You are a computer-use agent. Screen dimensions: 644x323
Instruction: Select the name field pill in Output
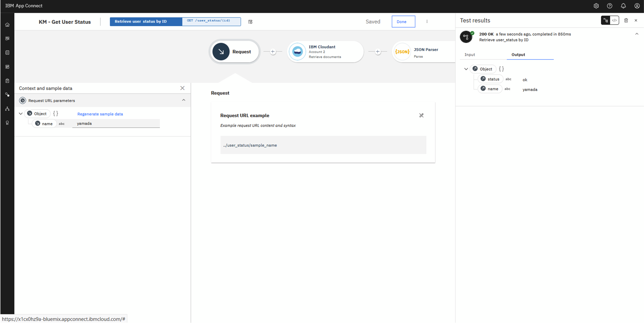point(490,89)
